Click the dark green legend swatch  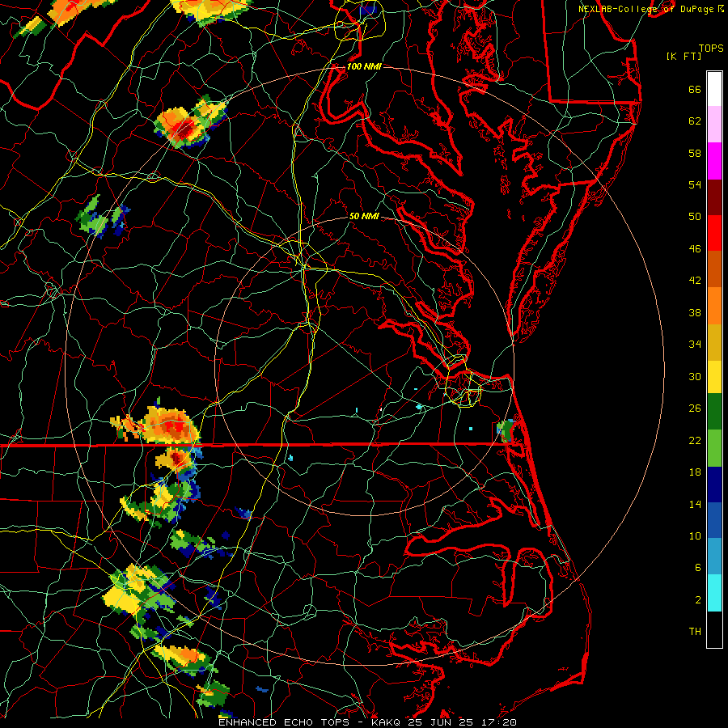[x=714, y=412]
